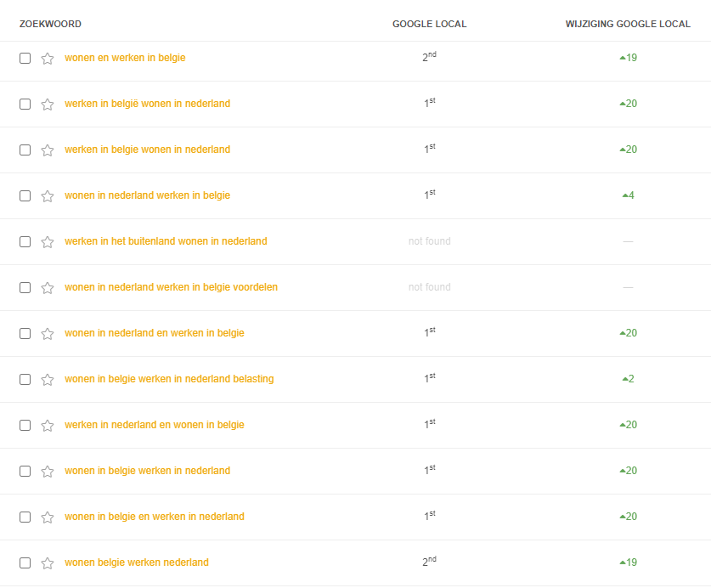Image resolution: width=711 pixels, height=588 pixels.
Task: Tick the checkbox beside 'wonen belgie werken nederland'
Action: point(25,562)
